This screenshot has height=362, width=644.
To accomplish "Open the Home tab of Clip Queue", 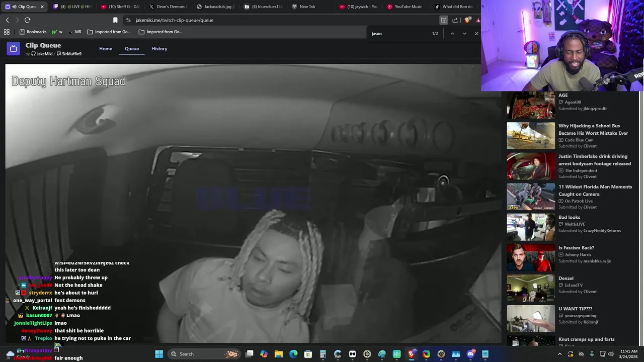I will tap(106, 49).
